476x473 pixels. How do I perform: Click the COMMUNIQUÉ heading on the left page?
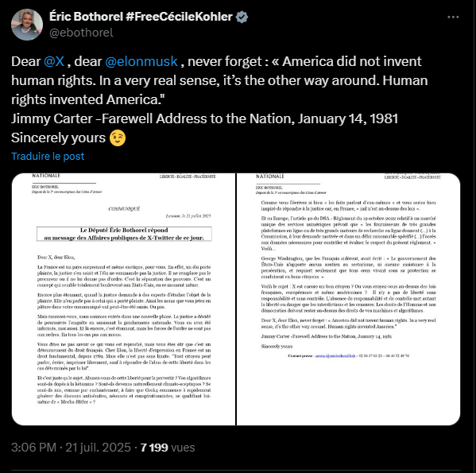pyautogui.click(x=124, y=208)
